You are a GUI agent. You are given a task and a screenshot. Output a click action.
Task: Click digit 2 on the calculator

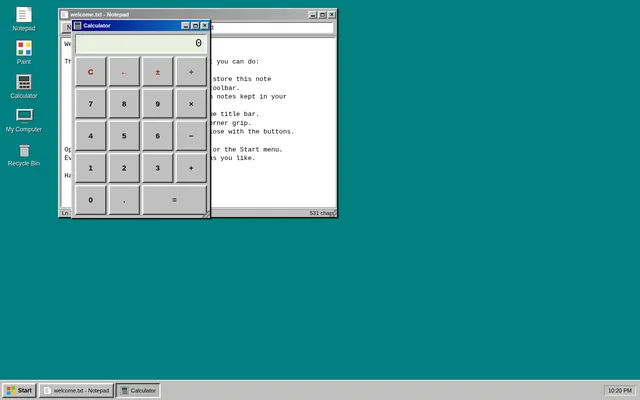[x=124, y=168]
